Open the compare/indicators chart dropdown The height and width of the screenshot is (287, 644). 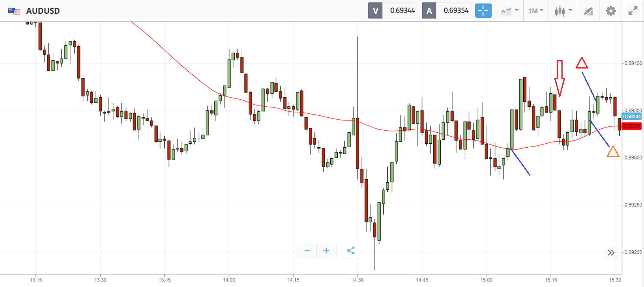tap(510, 11)
